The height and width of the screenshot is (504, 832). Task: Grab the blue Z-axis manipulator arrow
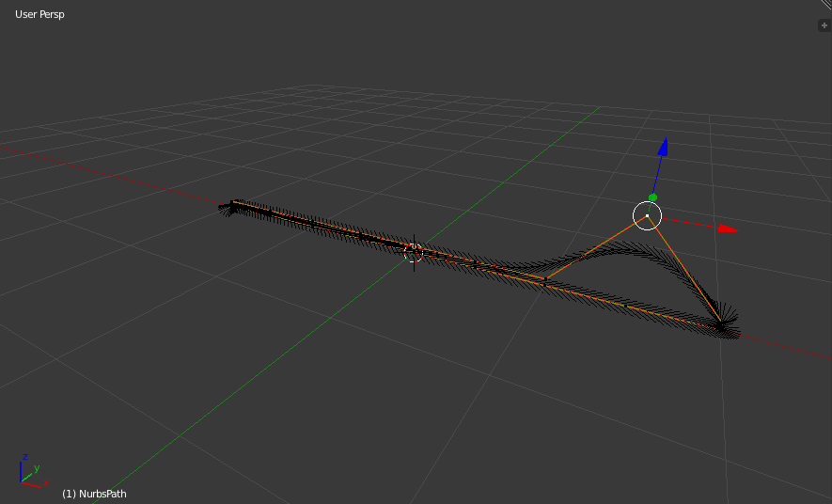pos(663,147)
